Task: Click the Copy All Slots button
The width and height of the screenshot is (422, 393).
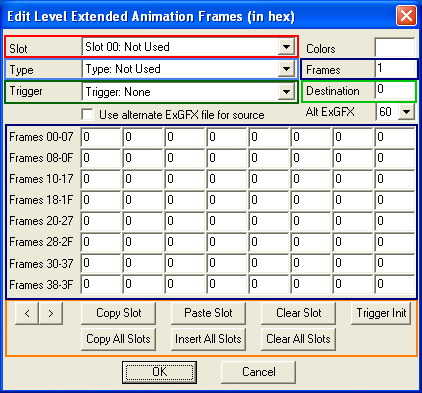Action: [x=118, y=339]
